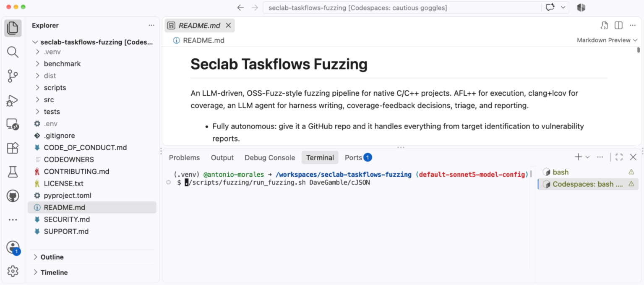Open LICENSE.txt file
This screenshot has height=285, width=644.
click(x=93, y=183)
